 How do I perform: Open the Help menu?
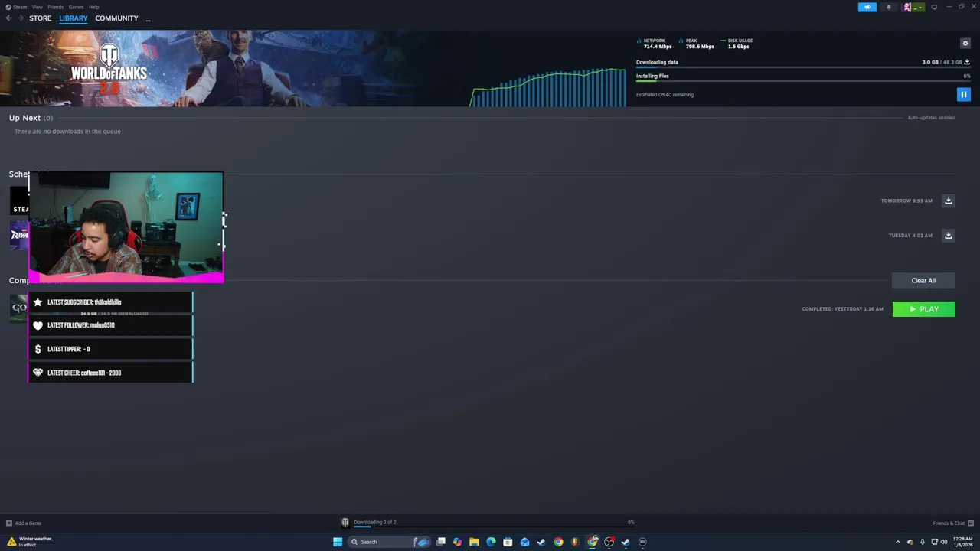click(x=93, y=7)
